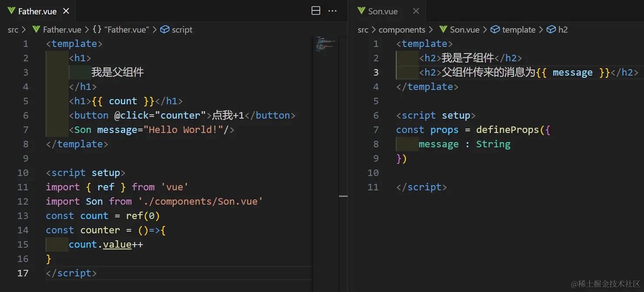
Task: Open the Son.vue breadcrumb dropdown
Action: (x=464, y=30)
